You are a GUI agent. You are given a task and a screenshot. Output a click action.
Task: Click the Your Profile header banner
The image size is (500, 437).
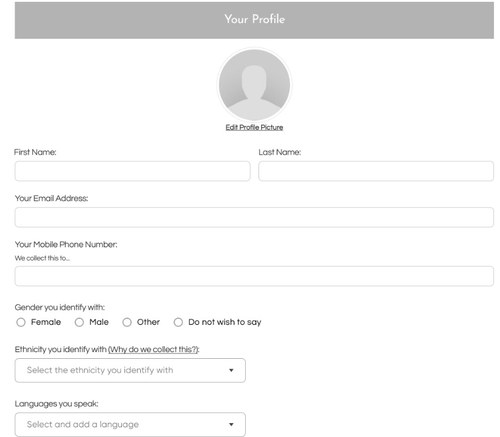pos(254,20)
